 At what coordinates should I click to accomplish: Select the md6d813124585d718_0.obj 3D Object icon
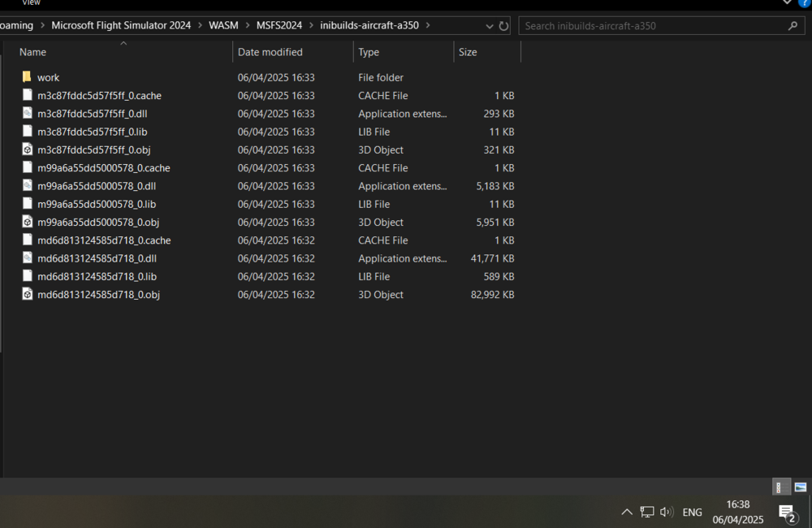tap(27, 294)
